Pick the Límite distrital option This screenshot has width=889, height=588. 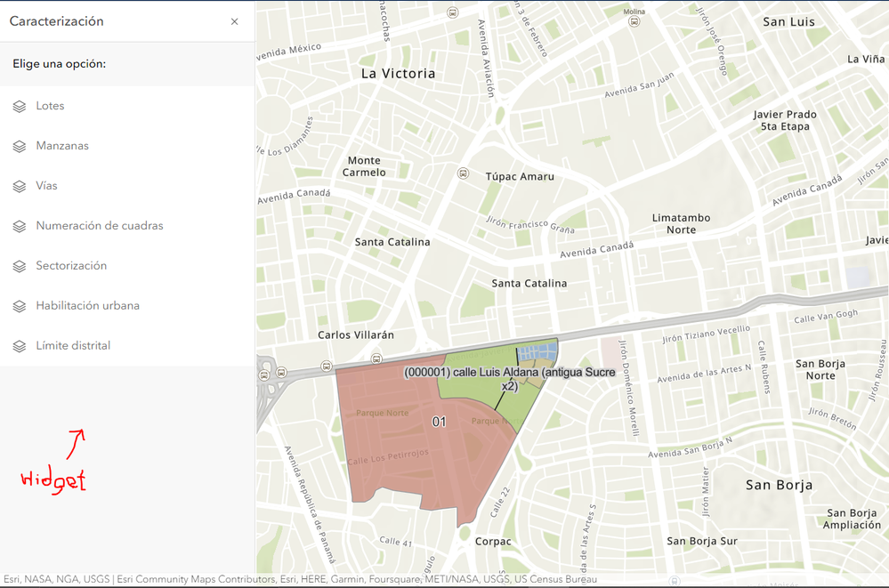(127, 346)
